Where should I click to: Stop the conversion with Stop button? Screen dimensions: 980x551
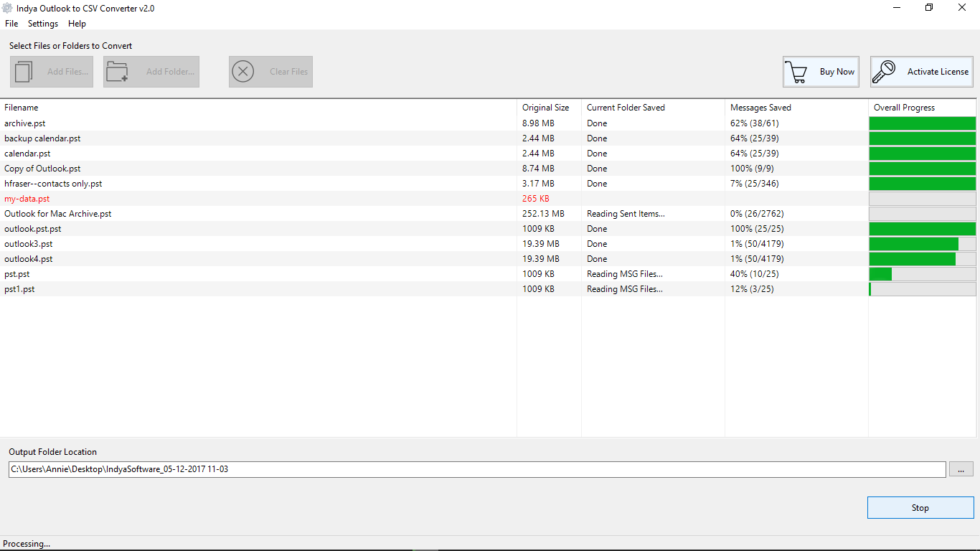click(920, 507)
